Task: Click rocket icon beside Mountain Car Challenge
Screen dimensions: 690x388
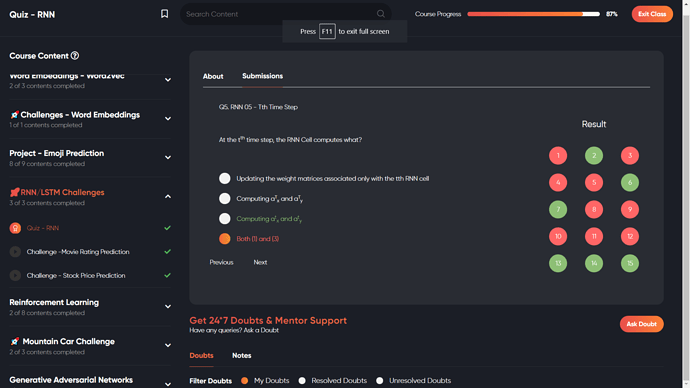Action: (15, 341)
